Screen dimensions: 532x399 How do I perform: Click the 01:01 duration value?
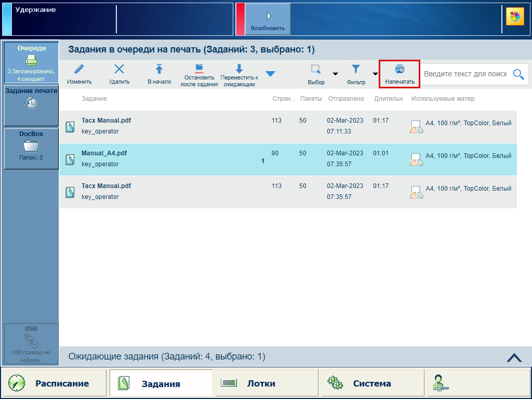381,153
